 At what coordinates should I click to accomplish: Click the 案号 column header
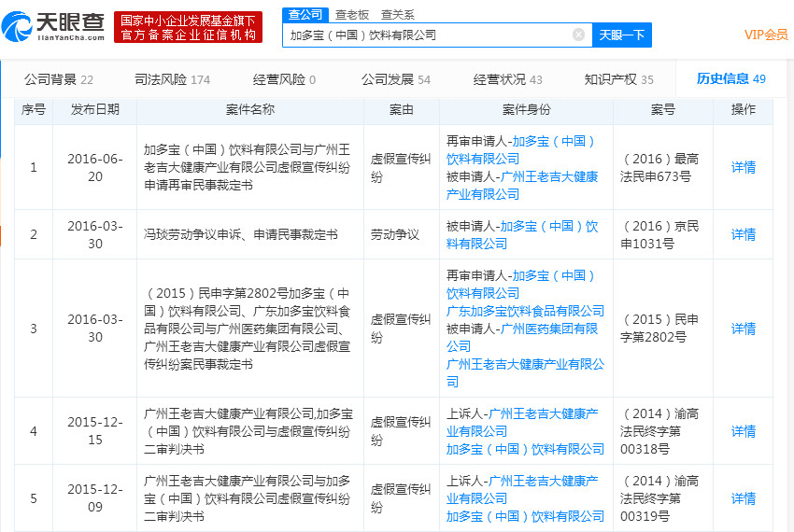(663, 109)
